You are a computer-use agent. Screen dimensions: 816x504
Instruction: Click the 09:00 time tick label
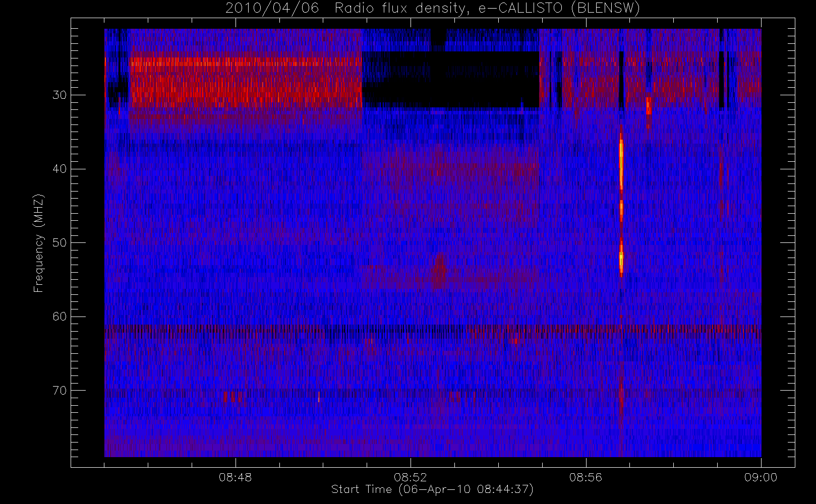(761, 477)
